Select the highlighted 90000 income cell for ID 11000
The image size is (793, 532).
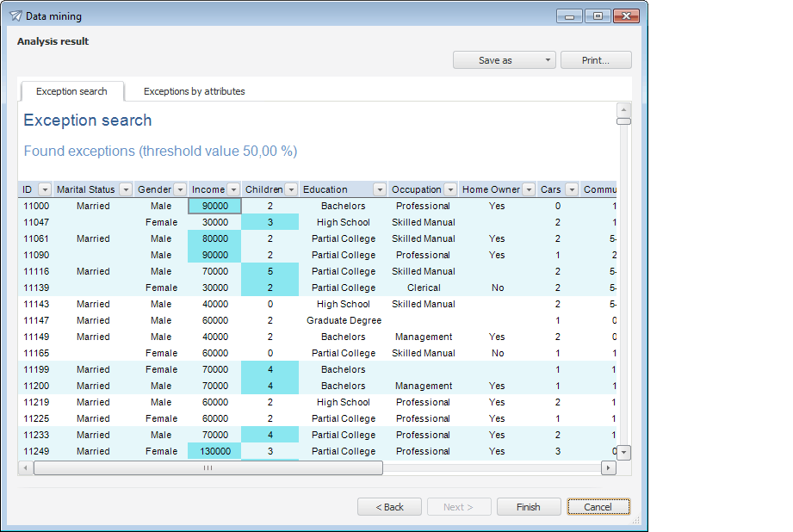[x=214, y=206]
